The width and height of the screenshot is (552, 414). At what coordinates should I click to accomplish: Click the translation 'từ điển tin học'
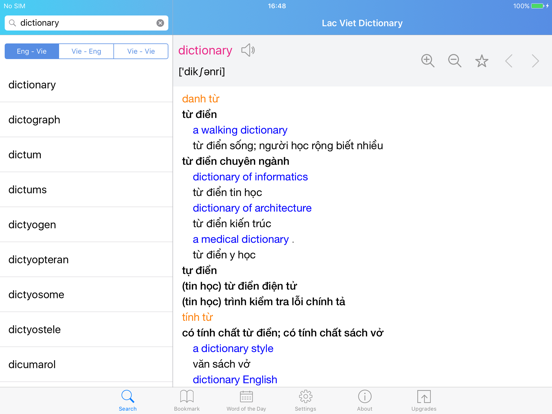coord(227,193)
